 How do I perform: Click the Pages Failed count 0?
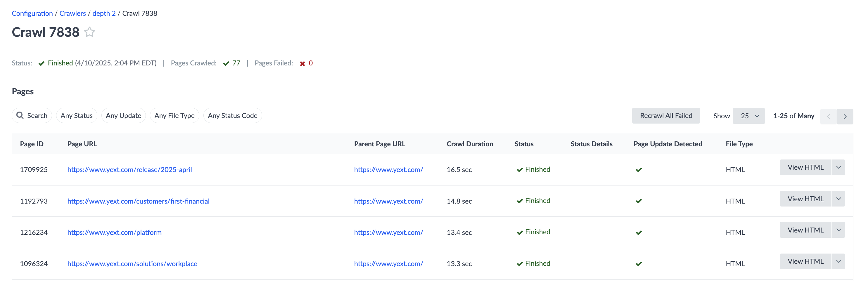[311, 63]
